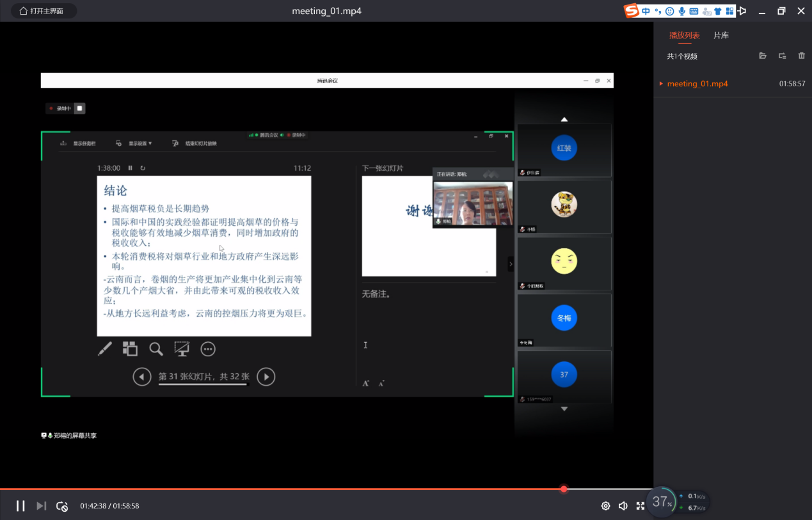Click the trash icon to clear playlist
The image size is (812, 520).
point(801,56)
